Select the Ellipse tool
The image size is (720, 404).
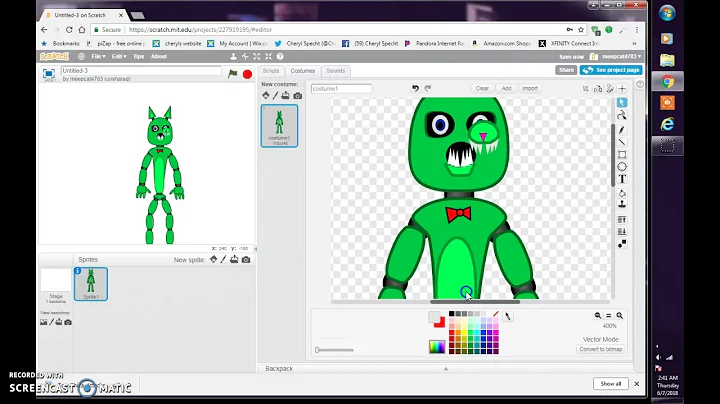(x=622, y=167)
